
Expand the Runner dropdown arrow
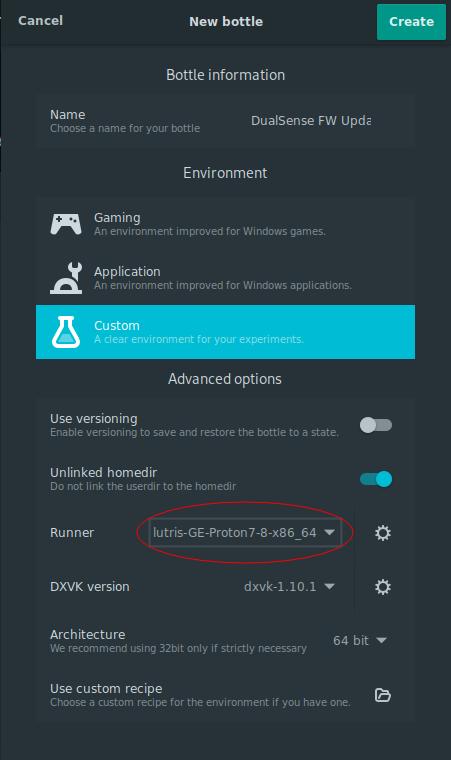click(329, 532)
